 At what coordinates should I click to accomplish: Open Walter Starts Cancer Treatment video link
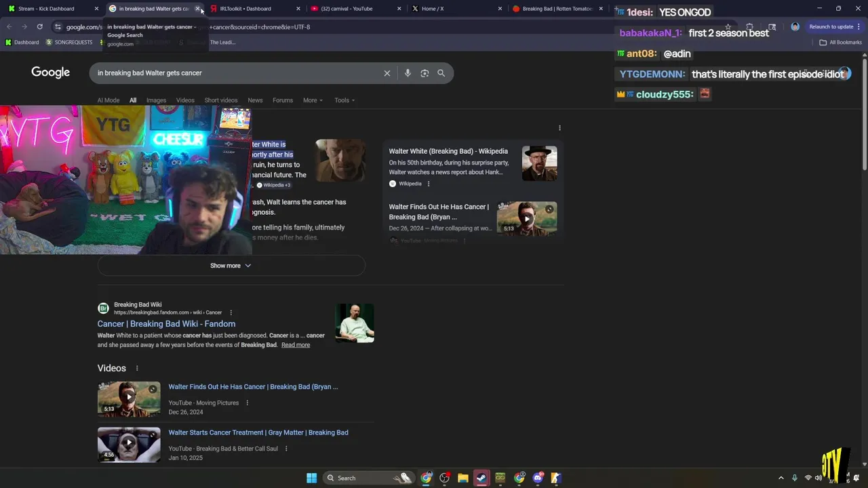point(258,432)
